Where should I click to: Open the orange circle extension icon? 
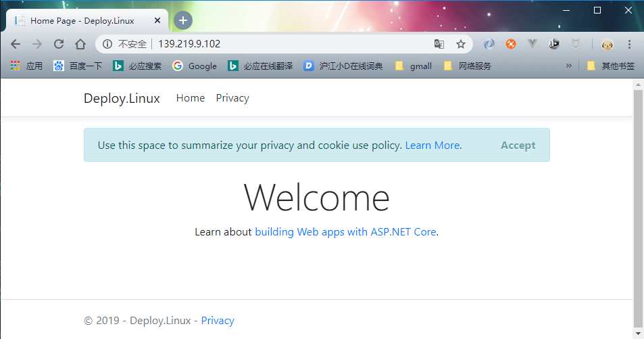[x=511, y=44]
